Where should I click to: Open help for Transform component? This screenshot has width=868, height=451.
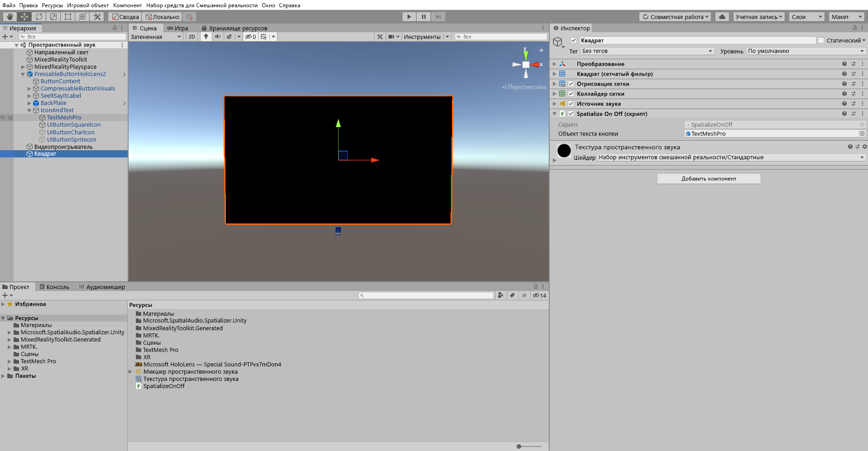[x=844, y=64]
